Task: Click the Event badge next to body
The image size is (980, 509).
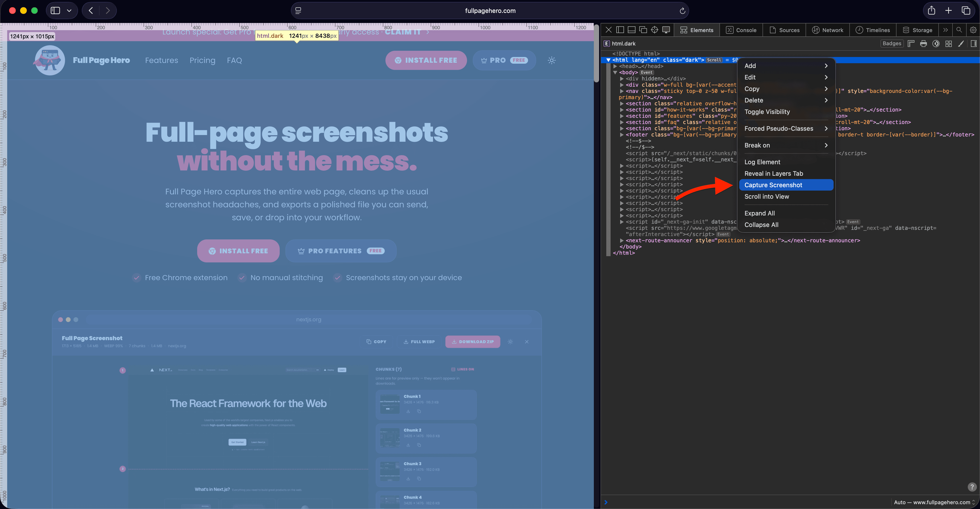Action: 646,72
